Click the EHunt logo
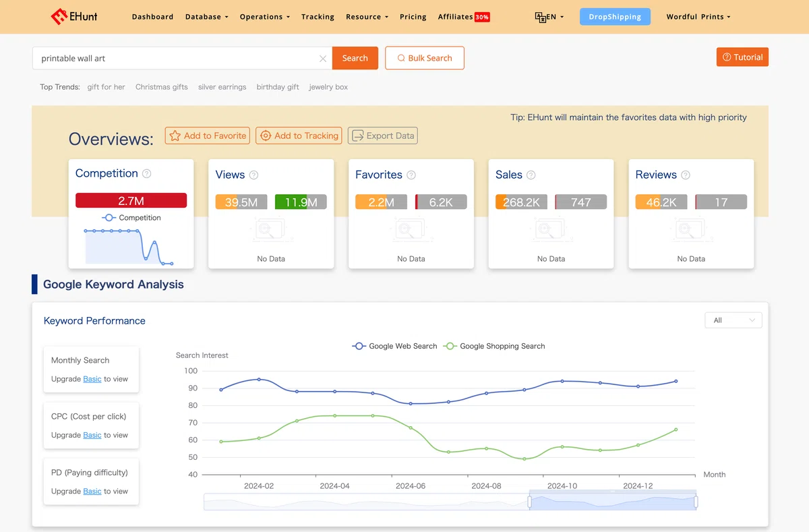809x532 pixels. tap(74, 16)
